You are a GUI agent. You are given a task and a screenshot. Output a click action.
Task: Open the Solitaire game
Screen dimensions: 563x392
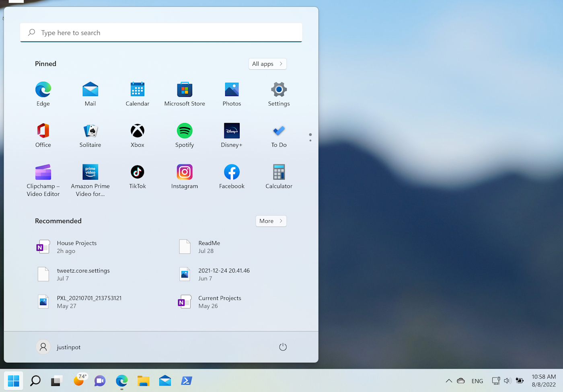(x=90, y=135)
